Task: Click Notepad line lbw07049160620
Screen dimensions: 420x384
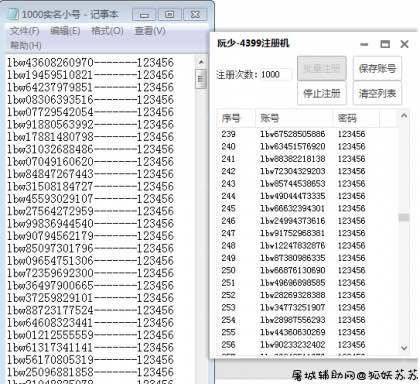Action: point(90,161)
